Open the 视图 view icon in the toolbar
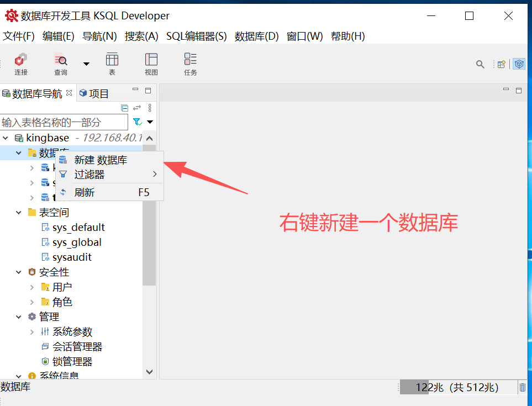The width and height of the screenshot is (532, 406). point(151,63)
